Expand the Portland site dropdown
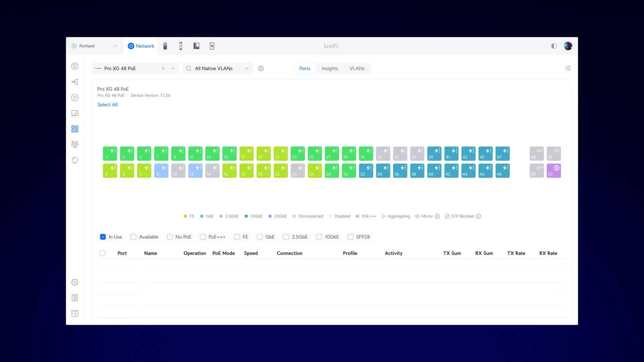Viewport: 644px width, 362px height. 115,46
